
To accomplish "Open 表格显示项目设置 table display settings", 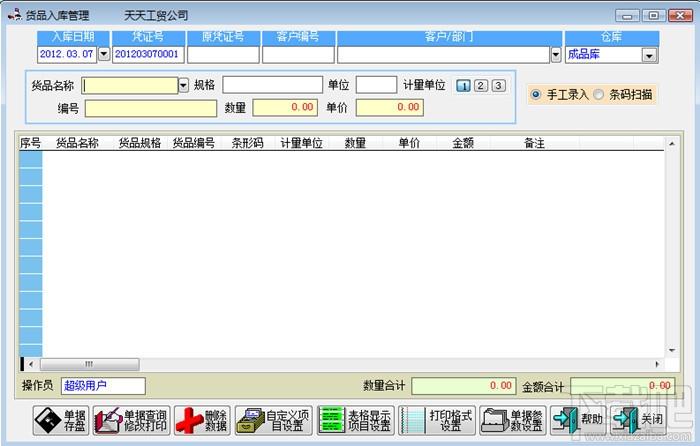I will (355, 420).
